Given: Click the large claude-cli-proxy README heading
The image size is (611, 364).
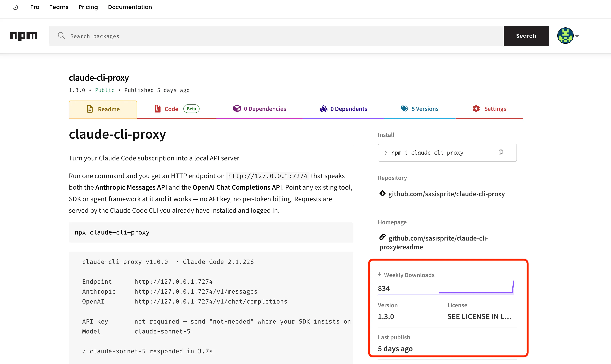Looking at the screenshot, I should (x=117, y=134).
